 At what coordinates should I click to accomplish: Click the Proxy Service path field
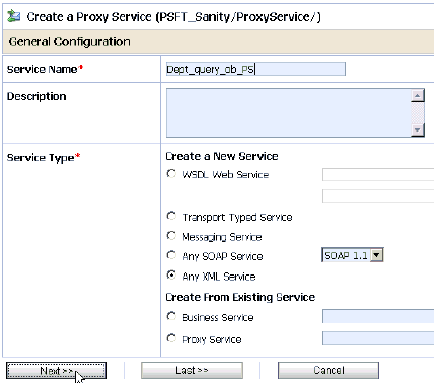pyautogui.click(x=378, y=338)
